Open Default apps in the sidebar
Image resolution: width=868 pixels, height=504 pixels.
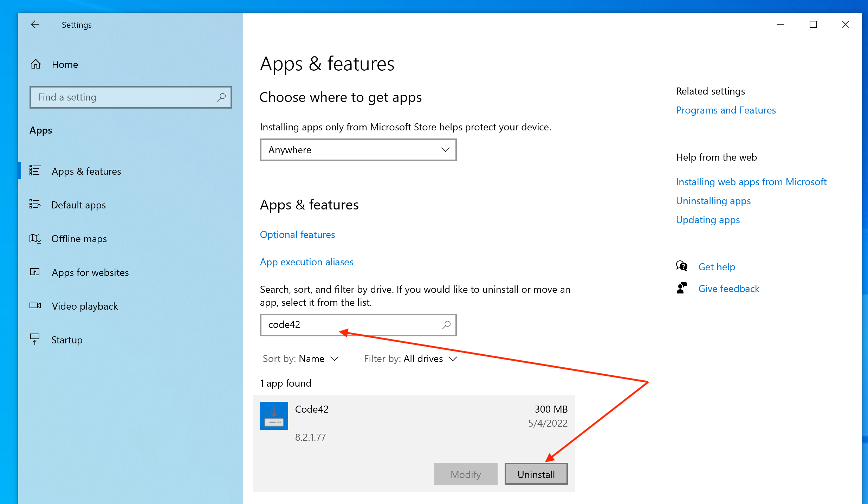click(x=78, y=205)
